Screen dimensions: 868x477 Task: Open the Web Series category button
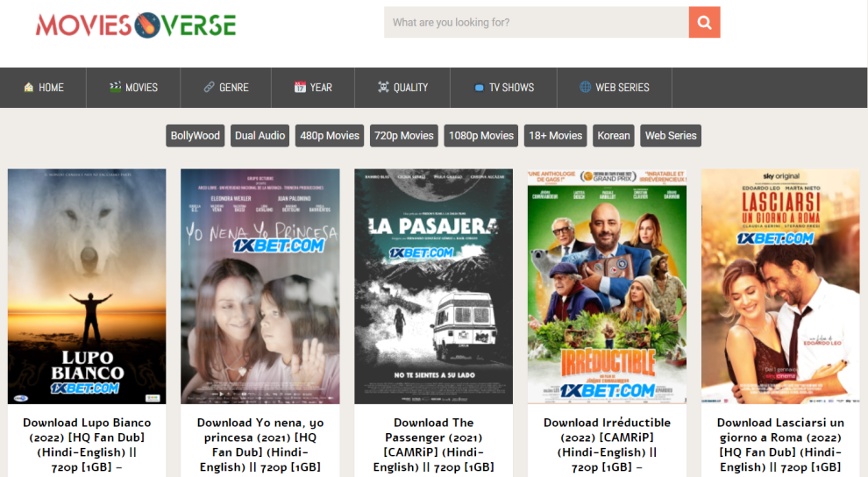(x=671, y=136)
